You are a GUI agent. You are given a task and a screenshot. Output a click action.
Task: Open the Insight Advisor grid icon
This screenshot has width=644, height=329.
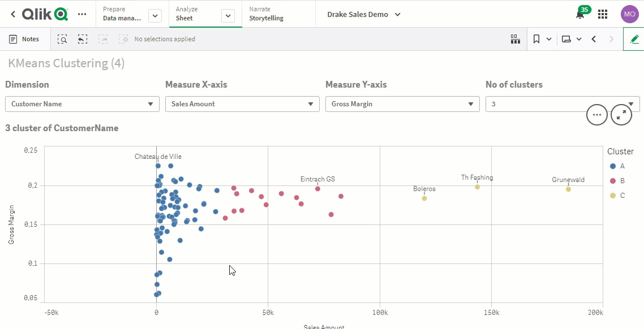point(515,39)
